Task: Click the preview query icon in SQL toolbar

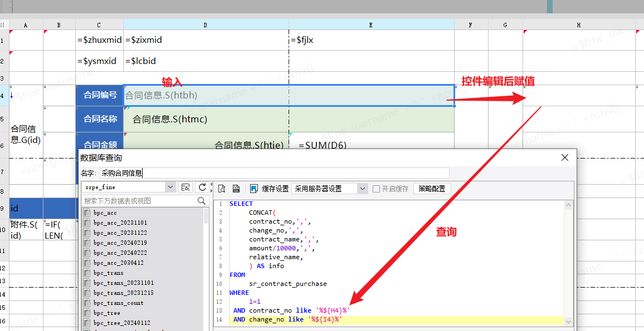Action: point(222,189)
